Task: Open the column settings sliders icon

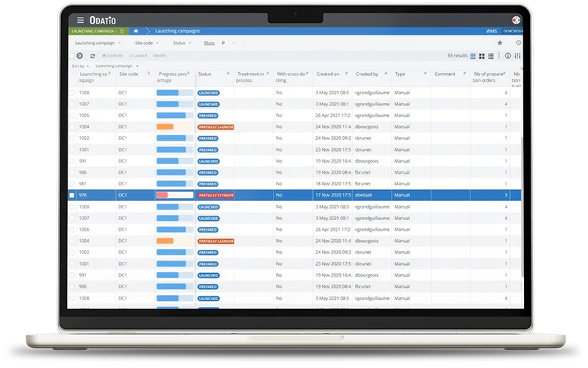Action: 517,56
